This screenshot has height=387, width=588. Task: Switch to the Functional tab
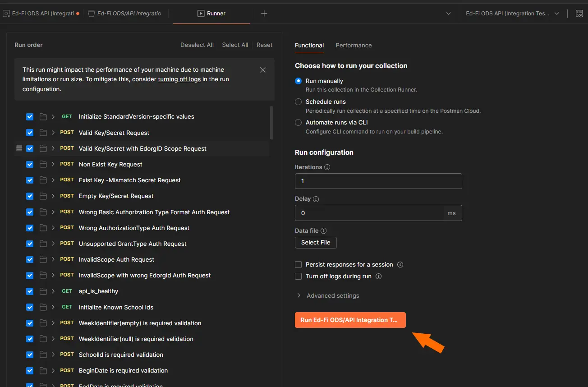point(309,46)
